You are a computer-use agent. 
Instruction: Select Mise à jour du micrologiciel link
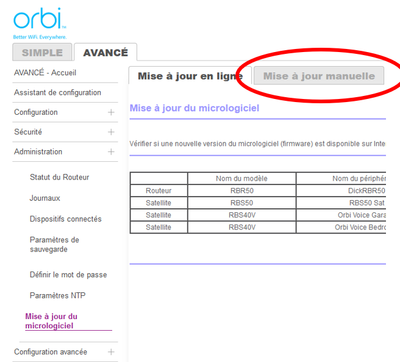pyautogui.click(x=51, y=321)
